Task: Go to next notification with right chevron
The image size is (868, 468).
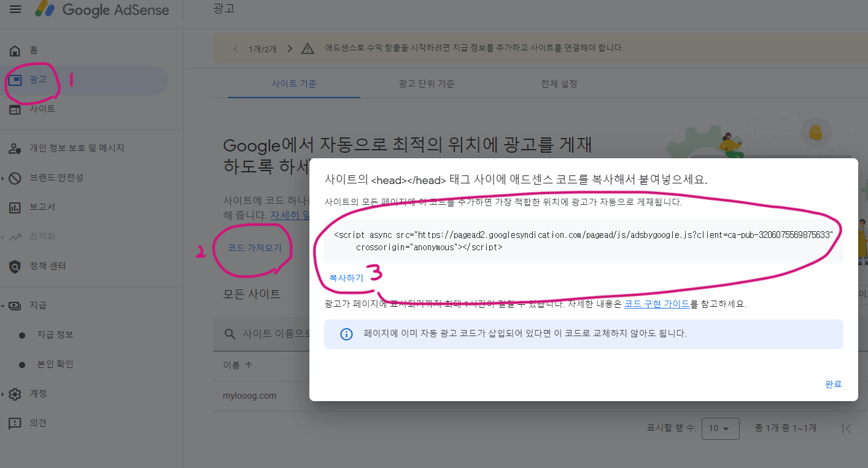Action: (290, 48)
